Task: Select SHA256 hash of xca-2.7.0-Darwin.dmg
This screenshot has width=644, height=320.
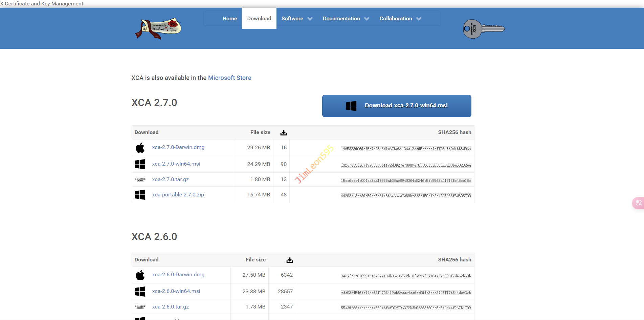Action: coord(405,149)
